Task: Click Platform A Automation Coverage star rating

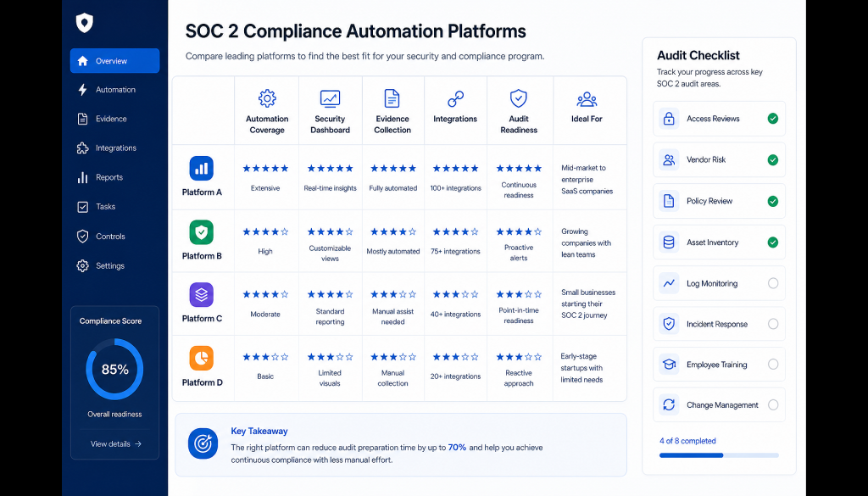Action: pos(265,168)
